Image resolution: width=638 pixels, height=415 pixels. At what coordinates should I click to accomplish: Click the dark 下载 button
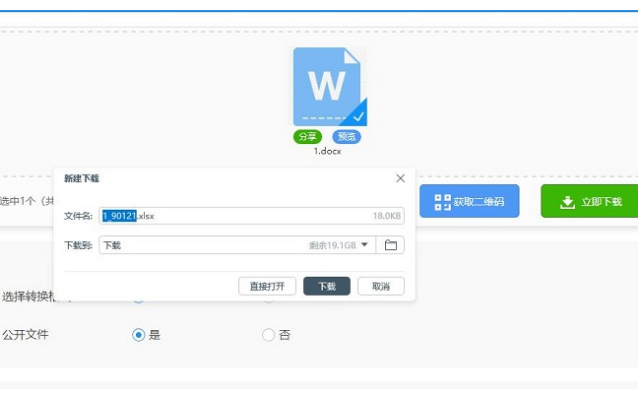click(327, 286)
